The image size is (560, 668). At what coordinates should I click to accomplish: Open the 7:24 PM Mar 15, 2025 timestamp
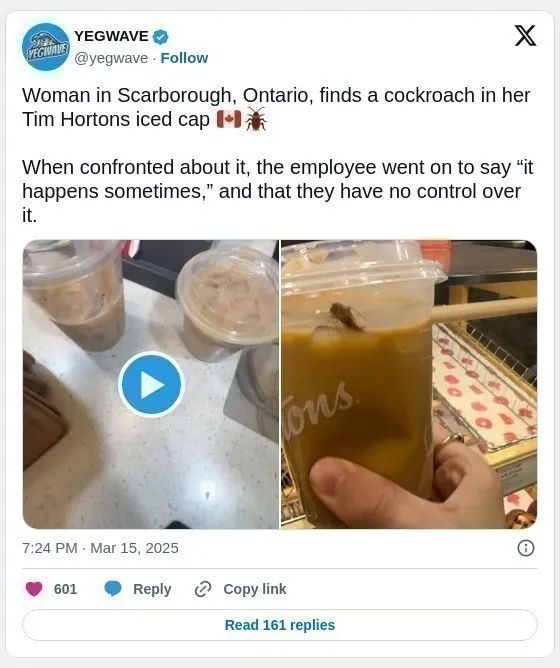tap(100, 548)
